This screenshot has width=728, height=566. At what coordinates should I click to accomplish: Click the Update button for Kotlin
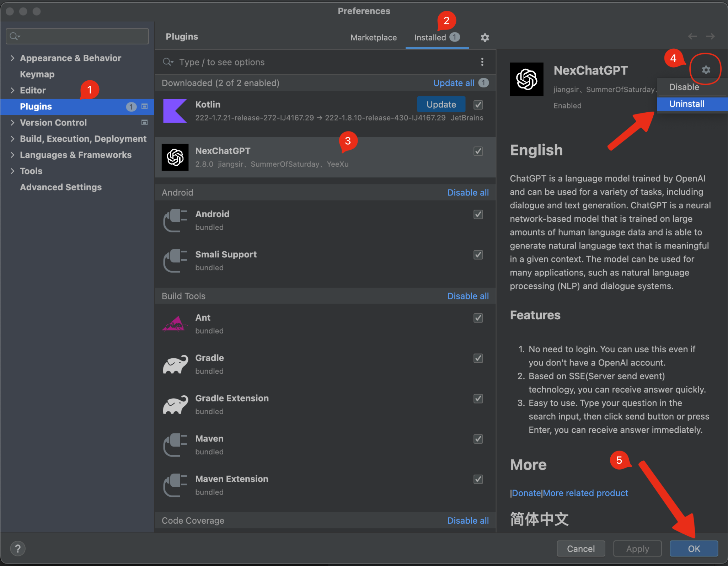coord(441,105)
